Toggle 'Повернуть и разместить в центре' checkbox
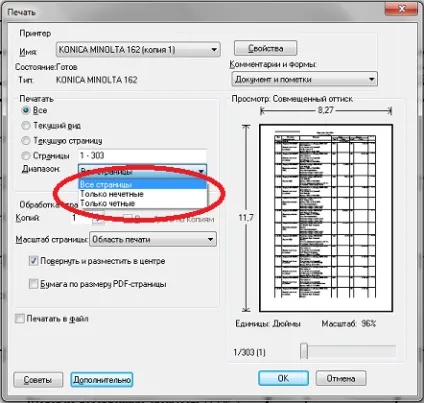Screen dimensions: 424x403 33,261
